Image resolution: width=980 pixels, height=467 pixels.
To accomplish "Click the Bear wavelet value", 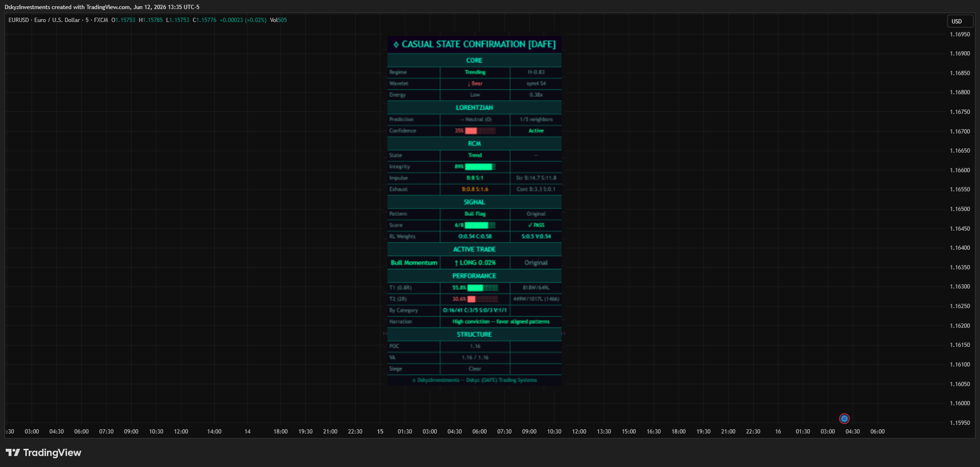I will 475,83.
